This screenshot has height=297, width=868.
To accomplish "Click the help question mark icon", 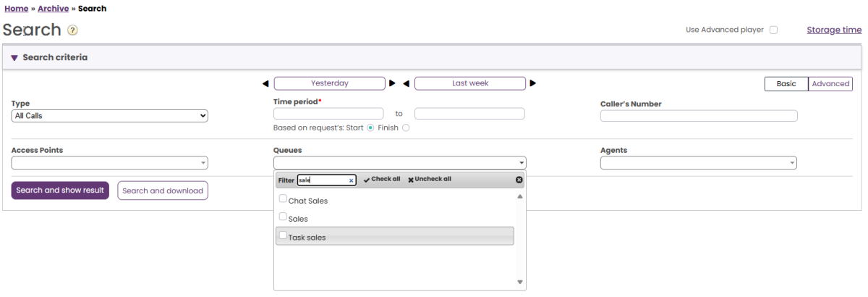I will (72, 30).
